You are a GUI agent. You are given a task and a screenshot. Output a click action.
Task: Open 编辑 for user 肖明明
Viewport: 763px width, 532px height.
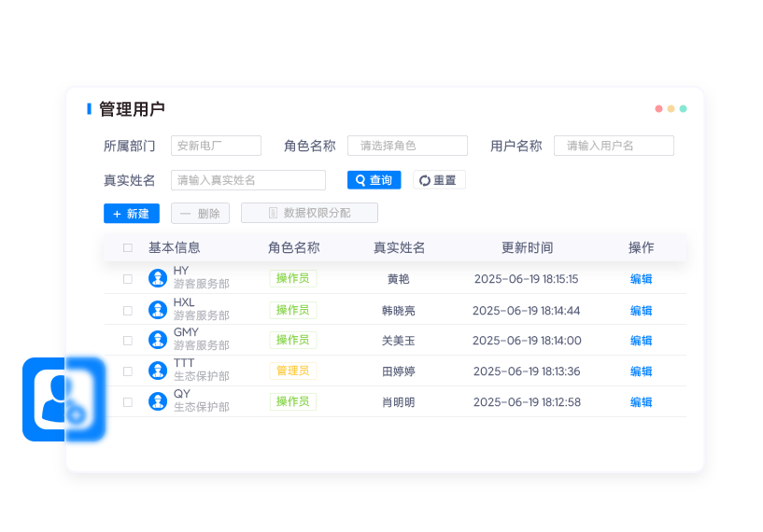click(x=641, y=402)
